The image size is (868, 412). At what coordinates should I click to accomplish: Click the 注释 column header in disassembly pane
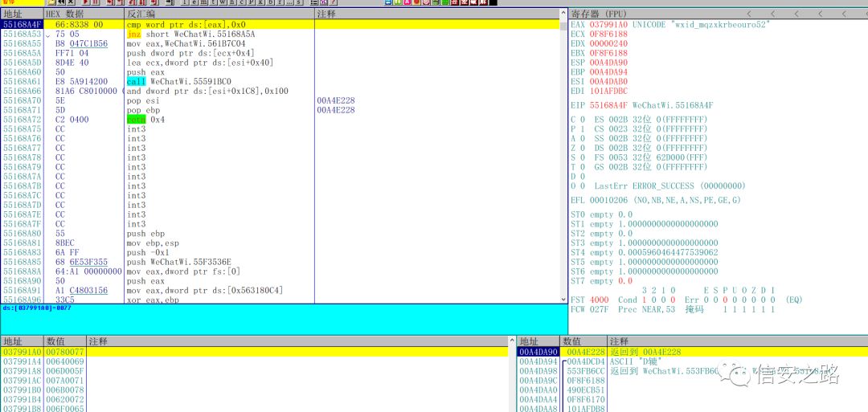pyautogui.click(x=437, y=14)
